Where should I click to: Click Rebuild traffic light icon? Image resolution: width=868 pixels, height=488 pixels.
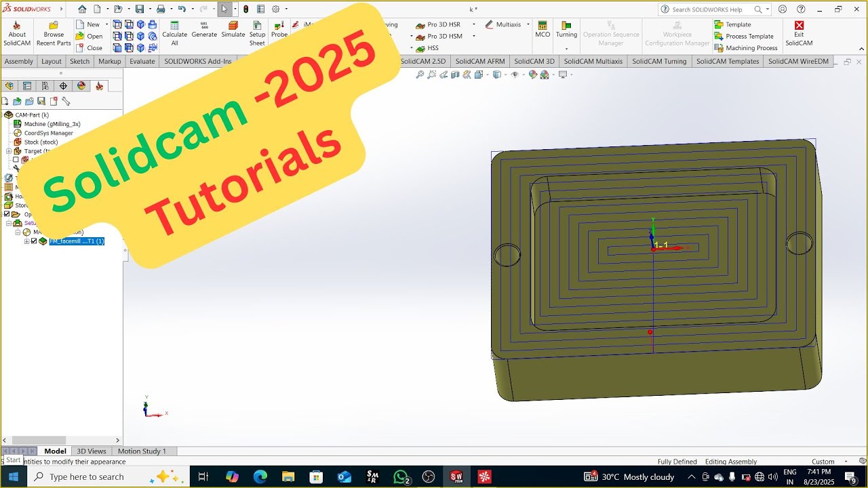pyautogui.click(x=245, y=9)
